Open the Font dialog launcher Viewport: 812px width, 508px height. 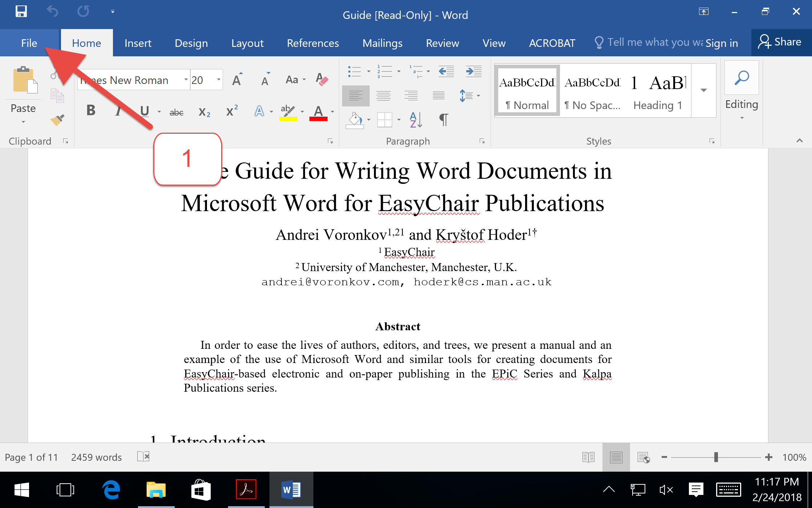click(x=330, y=141)
